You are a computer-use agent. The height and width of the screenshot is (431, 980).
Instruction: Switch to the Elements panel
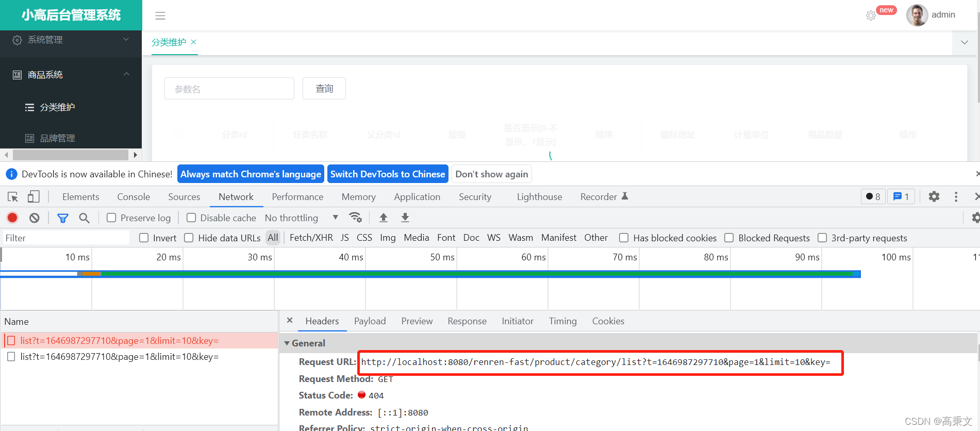coord(80,196)
